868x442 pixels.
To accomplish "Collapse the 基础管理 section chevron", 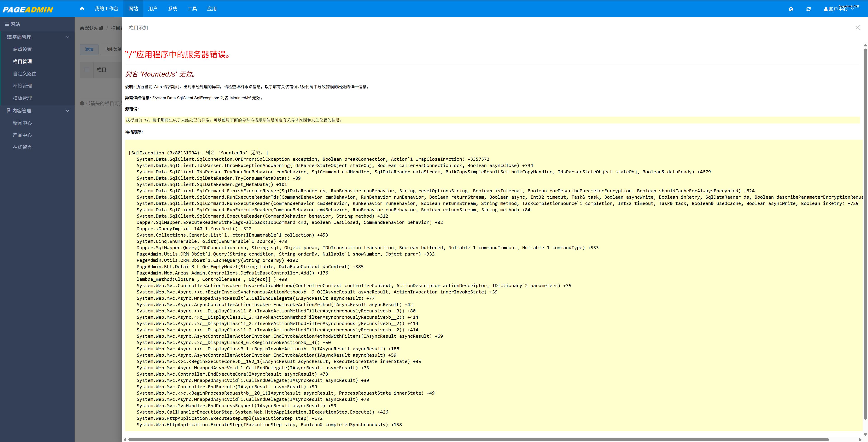I will (67, 37).
